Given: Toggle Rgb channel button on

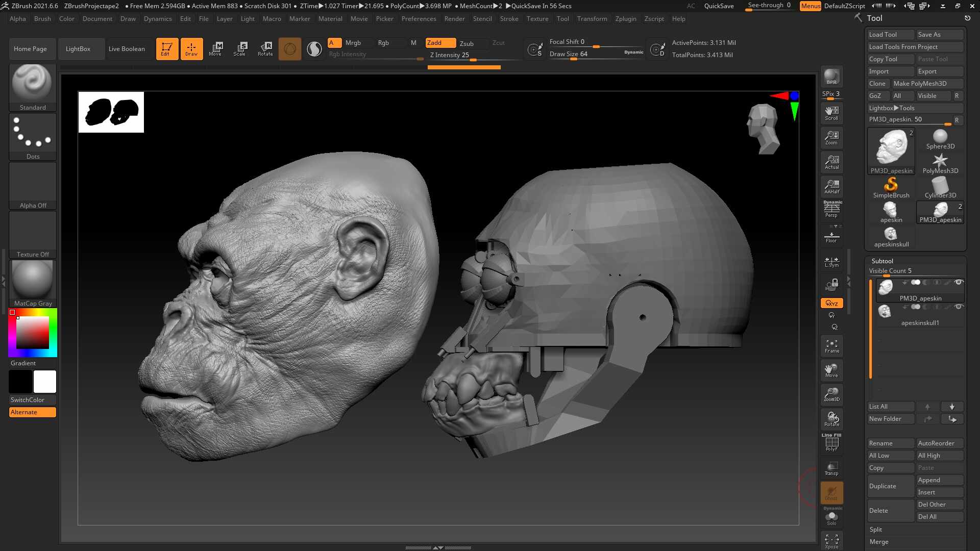Looking at the screenshot, I should tap(383, 42).
